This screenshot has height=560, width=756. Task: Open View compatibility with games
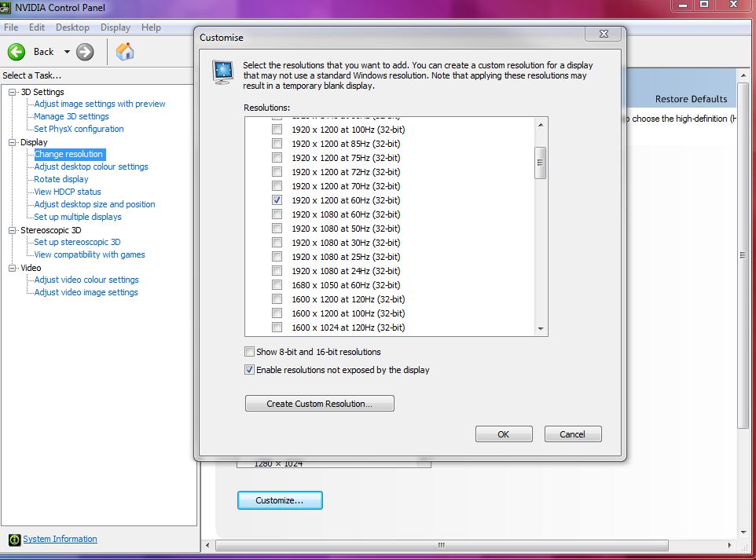[90, 254]
